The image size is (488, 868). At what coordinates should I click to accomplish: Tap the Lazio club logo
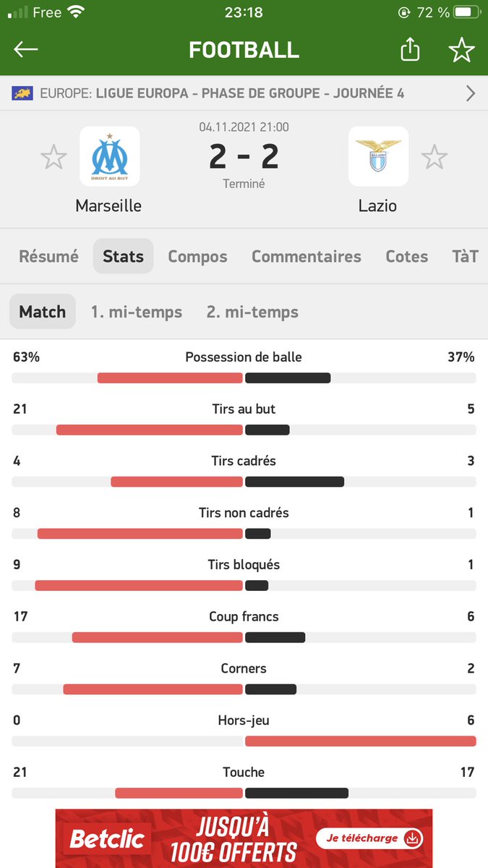(378, 156)
